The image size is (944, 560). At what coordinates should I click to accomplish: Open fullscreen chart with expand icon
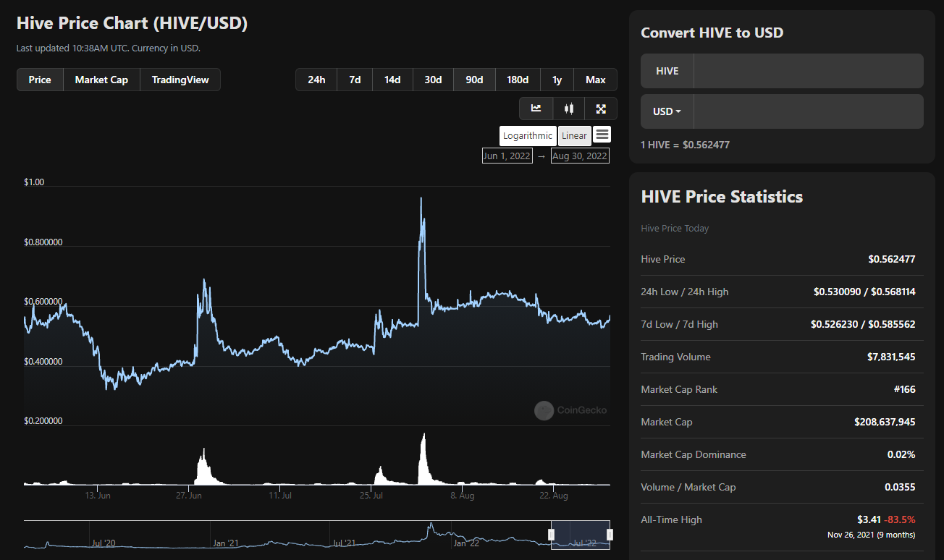(601, 109)
